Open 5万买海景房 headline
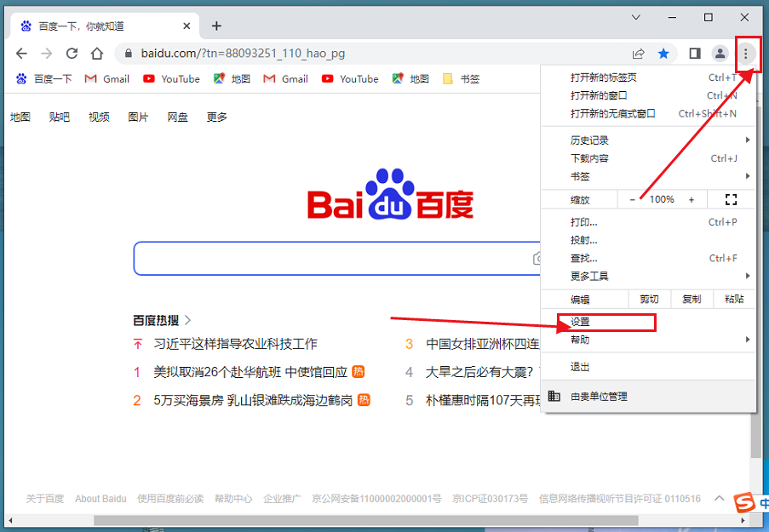769x532 pixels. [x=253, y=401]
